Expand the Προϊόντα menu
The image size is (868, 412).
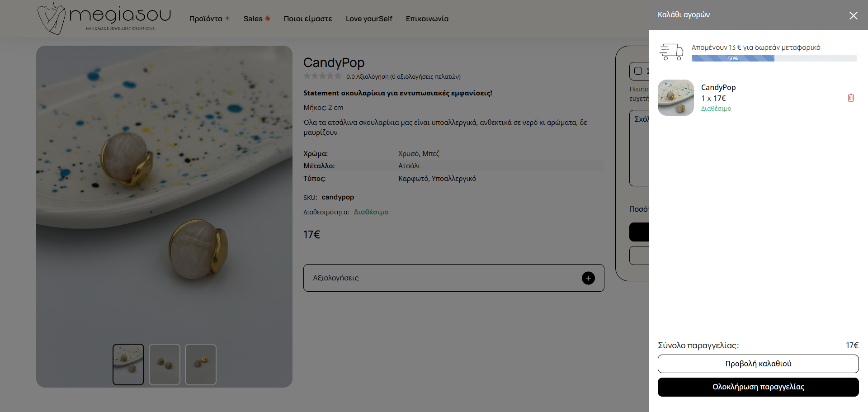click(209, 19)
